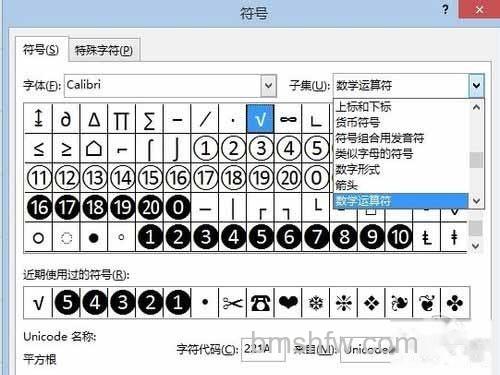Image resolution: width=500 pixels, height=375 pixels.
Task: Select the up-down arrow with base symbol
Action: (38, 119)
